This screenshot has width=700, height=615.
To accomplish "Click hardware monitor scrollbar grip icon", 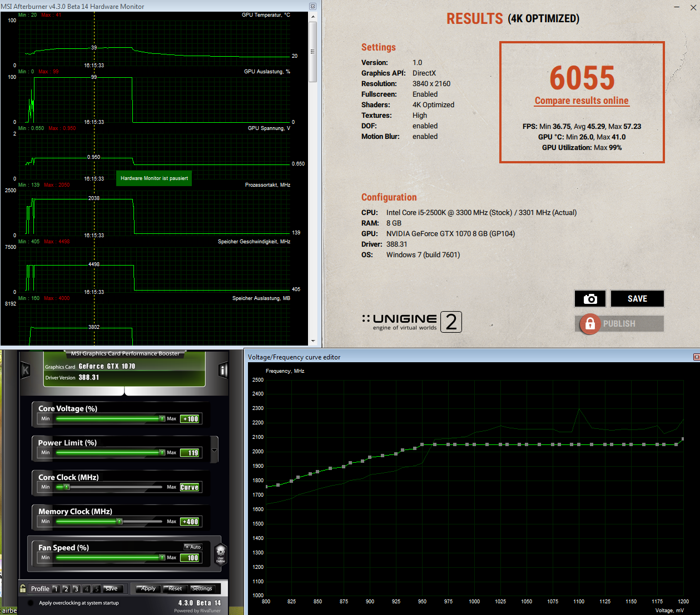I will pyautogui.click(x=312, y=52).
